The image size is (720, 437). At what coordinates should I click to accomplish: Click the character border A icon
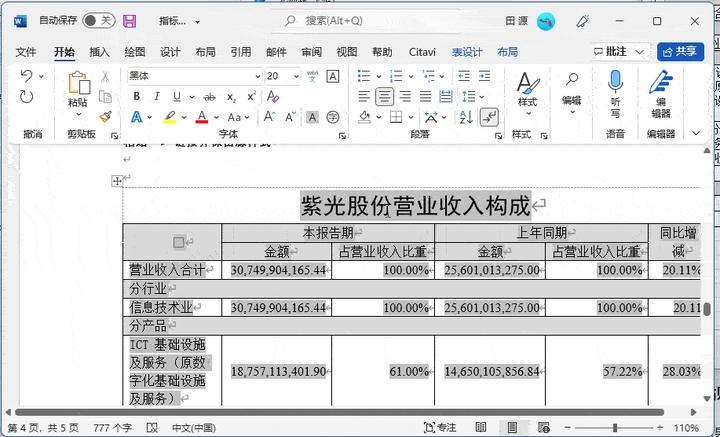pyautogui.click(x=333, y=76)
